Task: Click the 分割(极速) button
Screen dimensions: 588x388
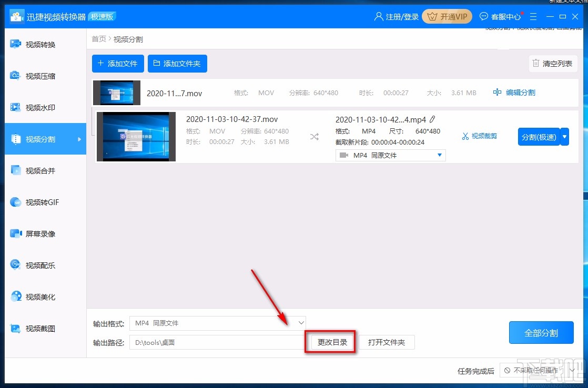Action: click(x=539, y=137)
